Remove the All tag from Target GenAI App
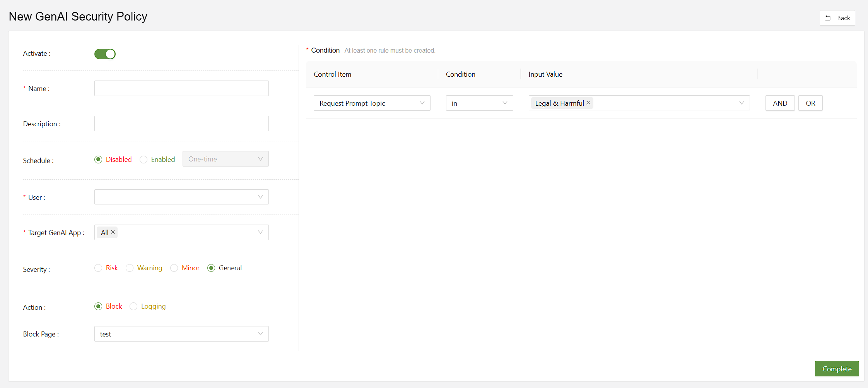 click(x=113, y=232)
